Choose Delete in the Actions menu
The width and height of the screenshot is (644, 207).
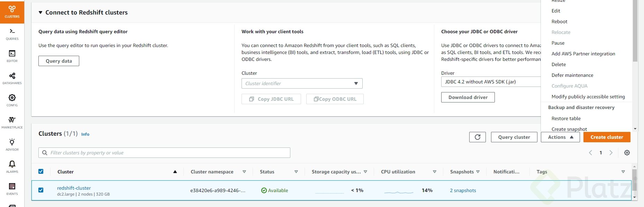pos(559,64)
